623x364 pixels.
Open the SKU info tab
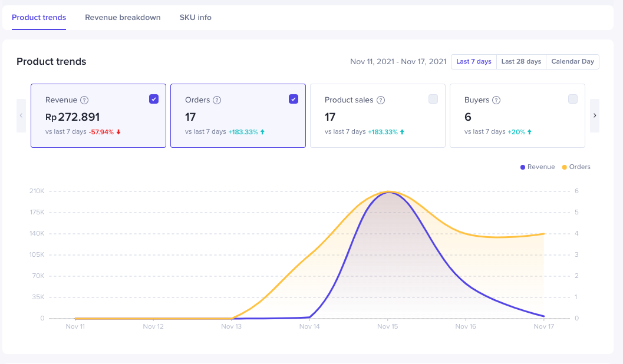pos(195,18)
